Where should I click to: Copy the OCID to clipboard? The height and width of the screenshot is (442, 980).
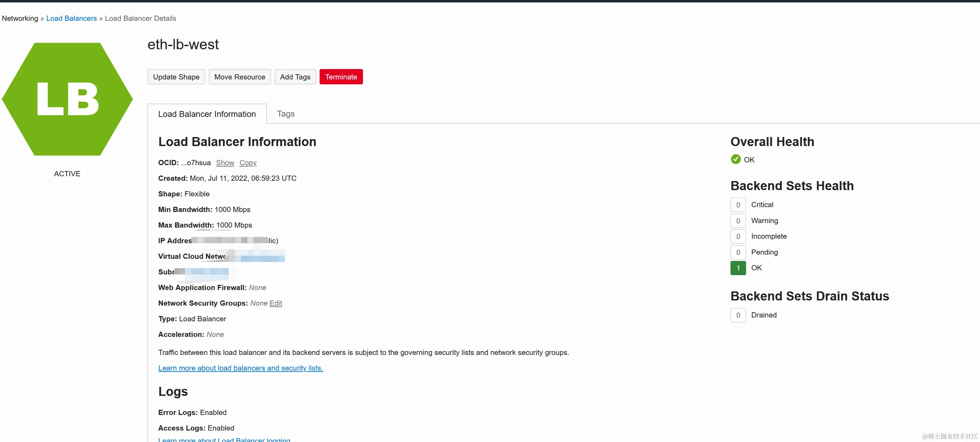248,163
